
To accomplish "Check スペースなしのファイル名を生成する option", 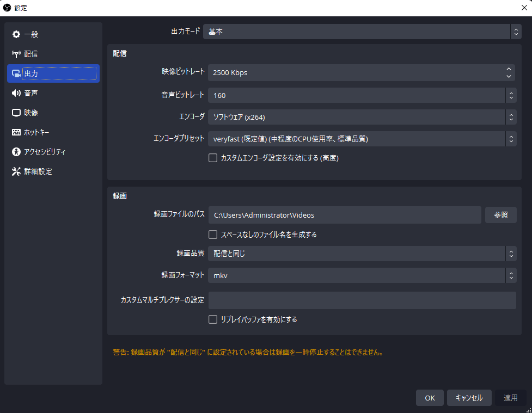I will 213,235.
